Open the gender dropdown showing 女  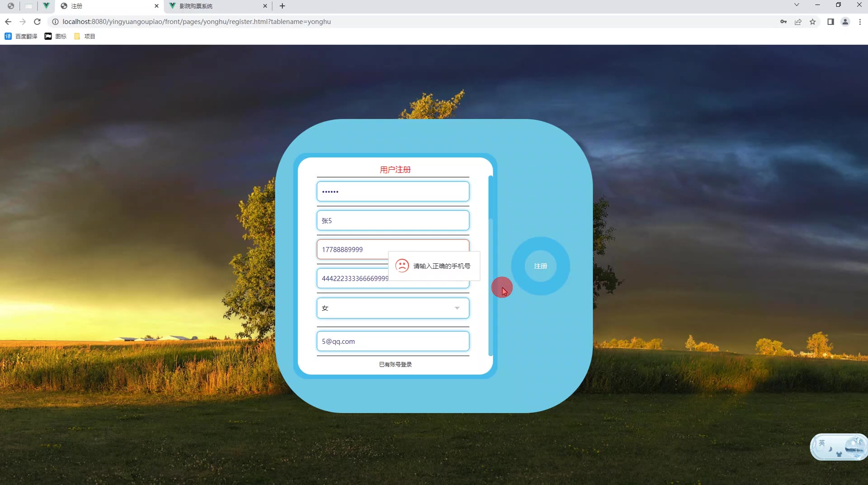393,308
